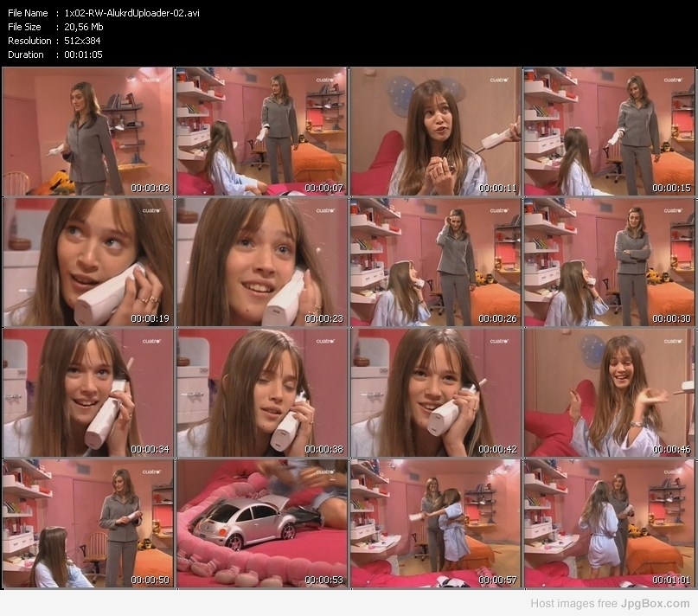
Task: Click the File Size label
Action: [x=24, y=27]
